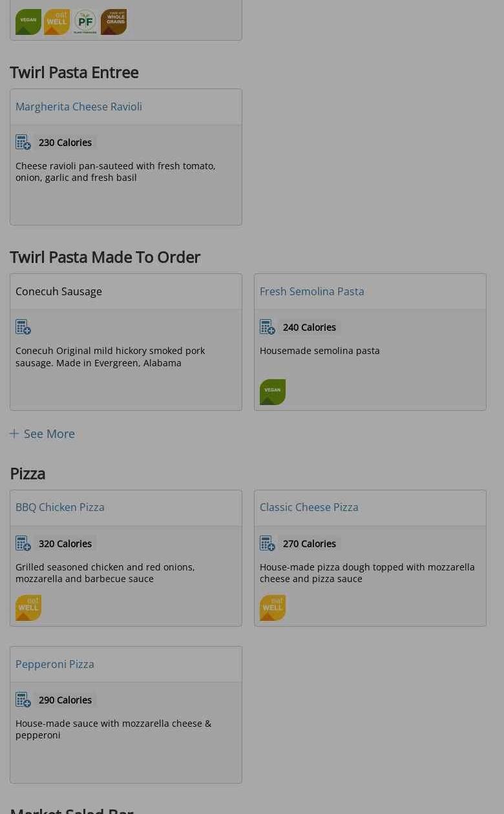Open Classic Cheese Pizza details
Screen dimensions: 504x814
[x=309, y=507]
